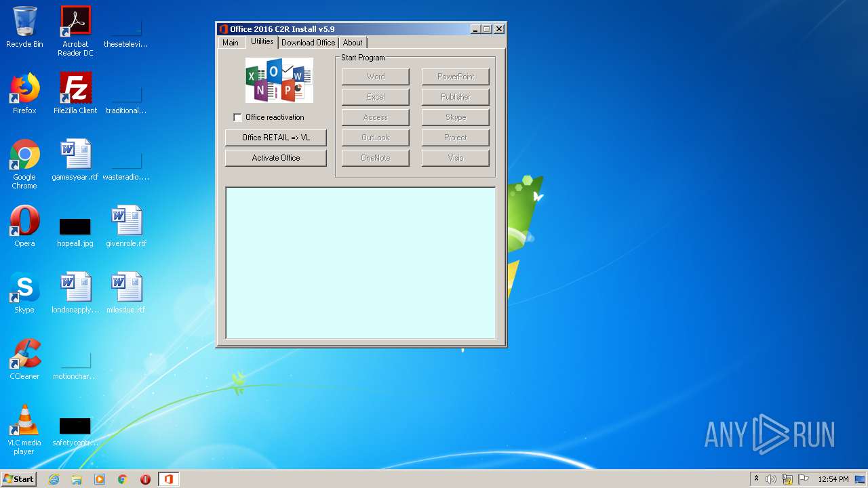Show hidden tray icons arrow
The image size is (868, 488).
tap(756, 479)
